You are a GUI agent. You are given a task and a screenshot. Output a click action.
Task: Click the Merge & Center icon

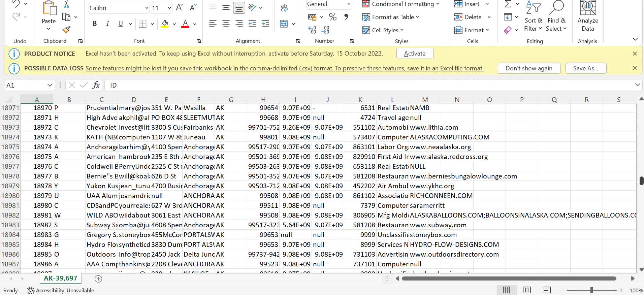pyautogui.click(x=284, y=24)
